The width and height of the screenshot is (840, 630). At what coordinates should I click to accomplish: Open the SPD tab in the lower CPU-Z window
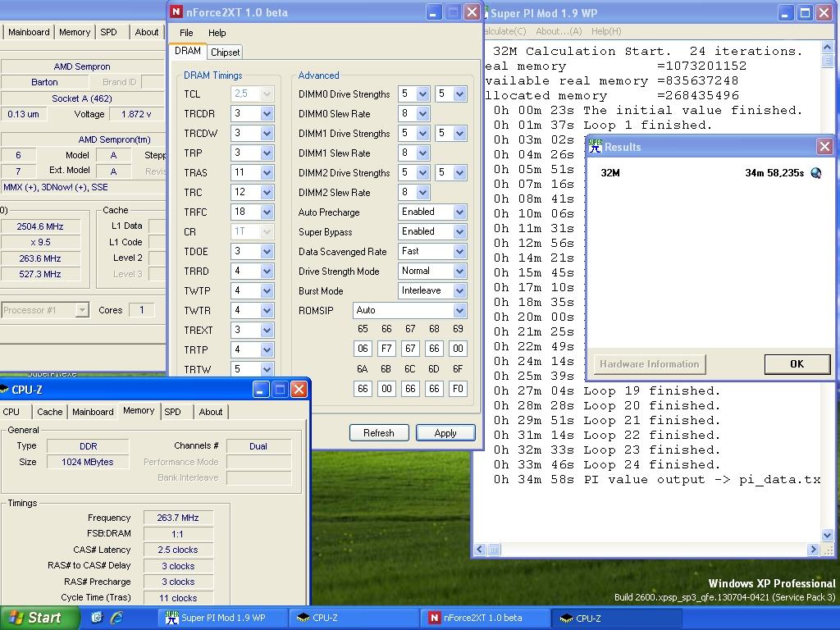pos(172,412)
